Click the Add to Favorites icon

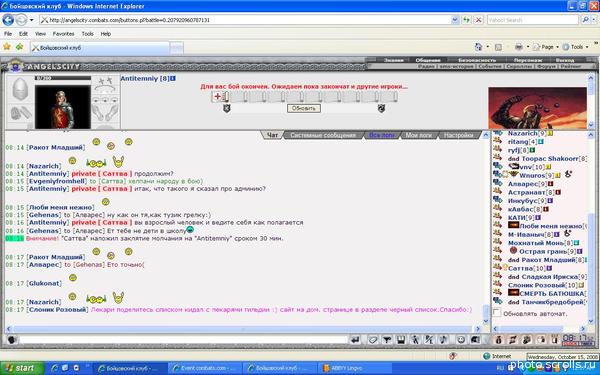click(19, 47)
